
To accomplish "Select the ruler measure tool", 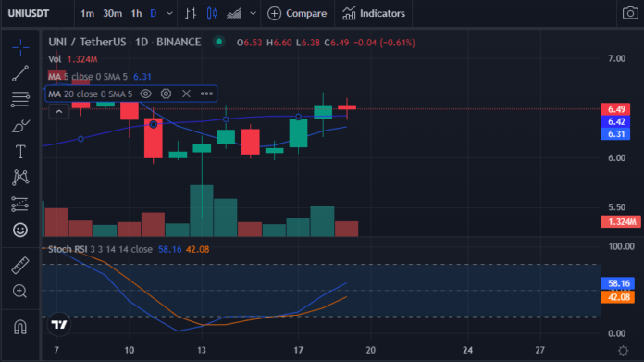I will tap(20, 265).
